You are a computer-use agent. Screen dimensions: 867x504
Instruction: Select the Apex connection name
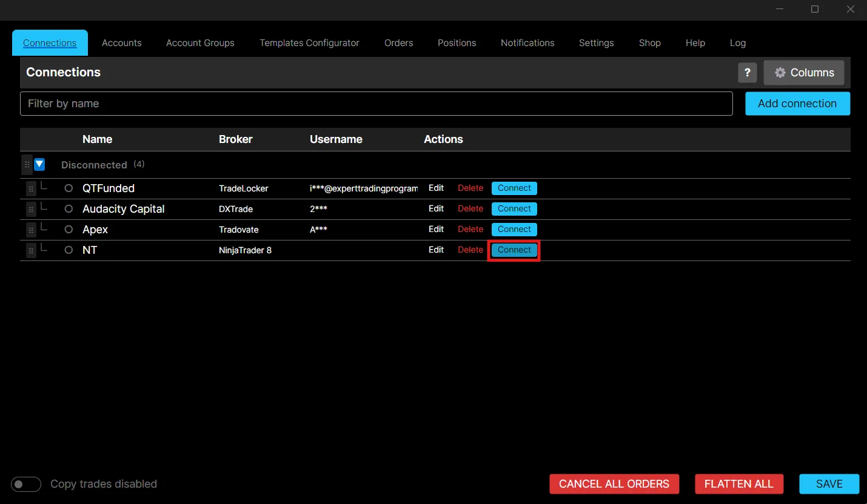[95, 230]
